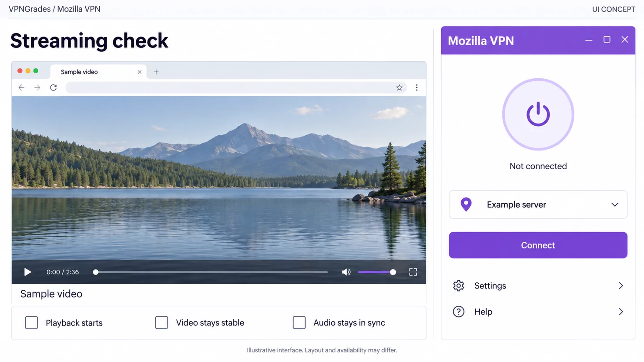Click the Settings label text
Screen dimensions: 644x362
(x=490, y=286)
